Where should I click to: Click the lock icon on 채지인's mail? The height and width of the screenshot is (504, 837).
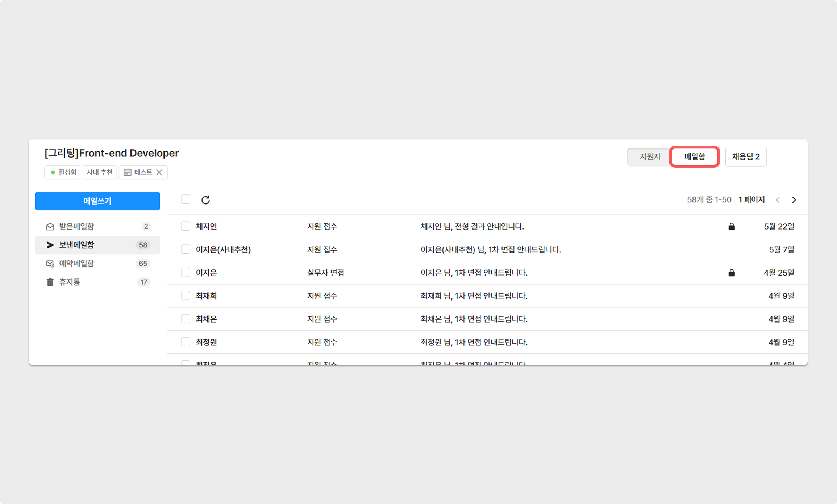click(x=732, y=227)
